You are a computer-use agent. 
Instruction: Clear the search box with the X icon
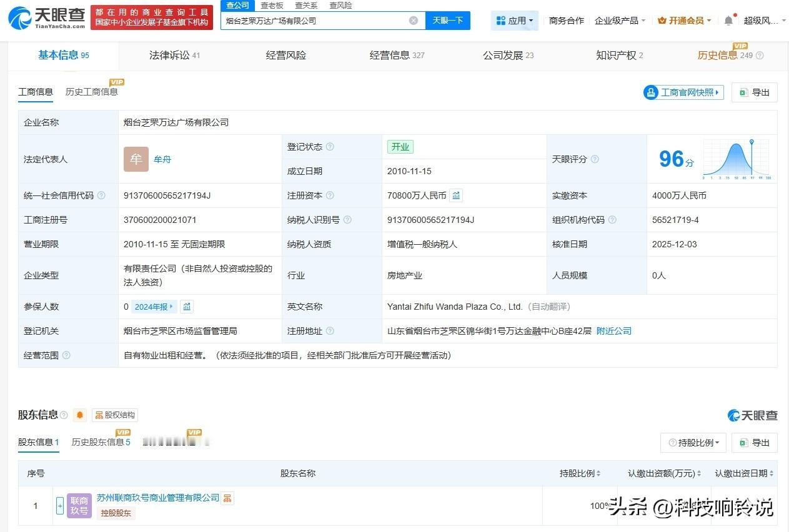point(414,20)
